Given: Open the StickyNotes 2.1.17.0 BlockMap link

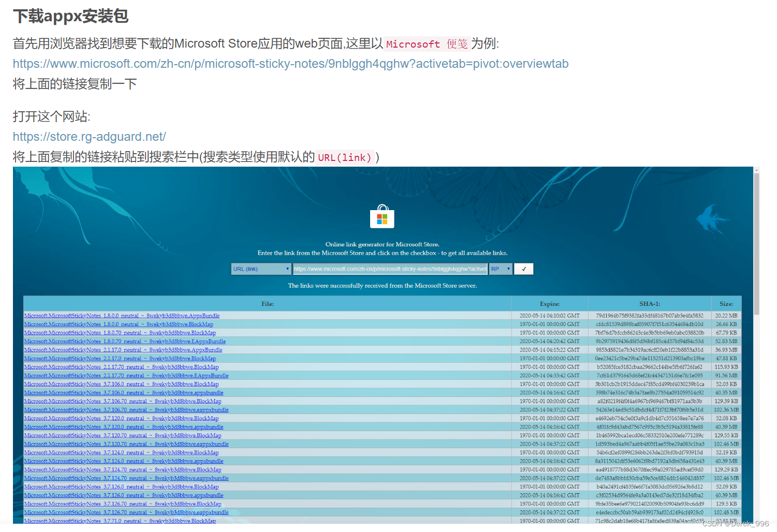Looking at the screenshot, I should pyautogui.click(x=120, y=359).
